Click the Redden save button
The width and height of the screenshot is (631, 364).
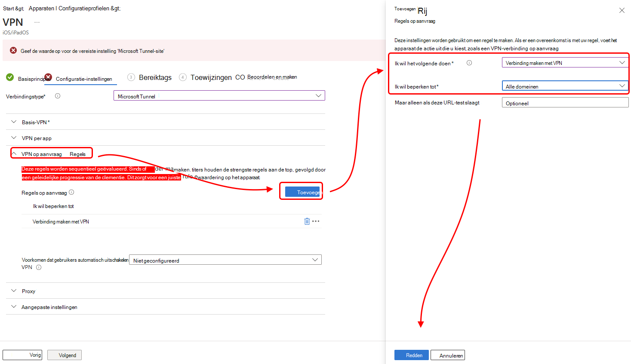tap(412, 355)
